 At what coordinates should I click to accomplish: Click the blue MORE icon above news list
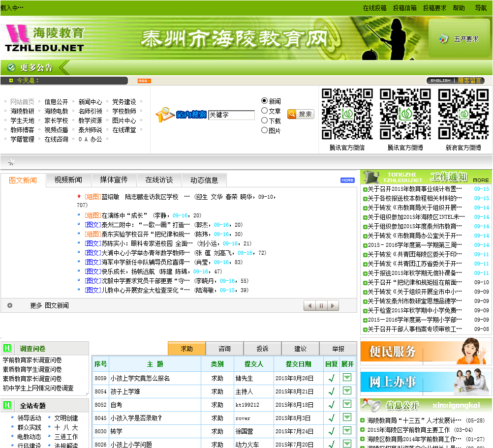pos(347,180)
